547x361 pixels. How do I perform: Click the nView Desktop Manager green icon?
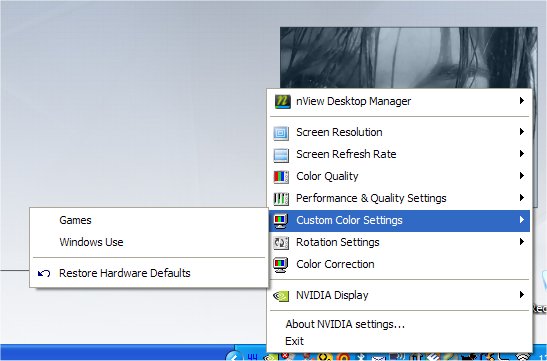[x=282, y=101]
